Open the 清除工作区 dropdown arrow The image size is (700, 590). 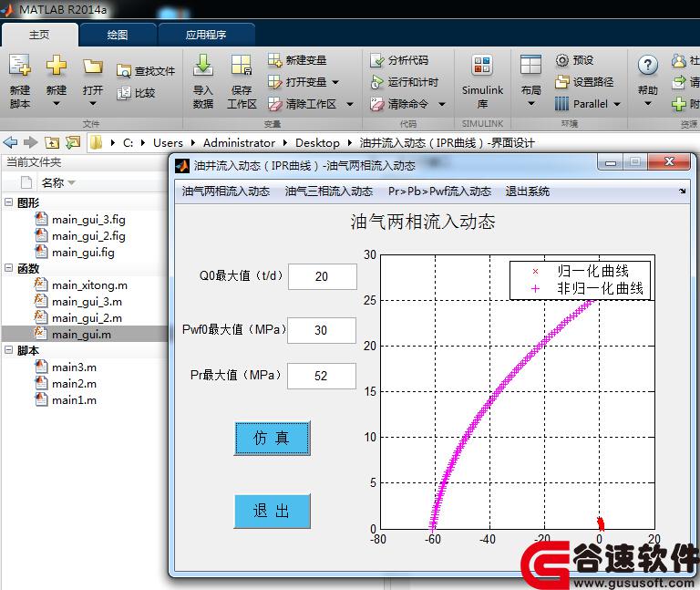coord(350,105)
